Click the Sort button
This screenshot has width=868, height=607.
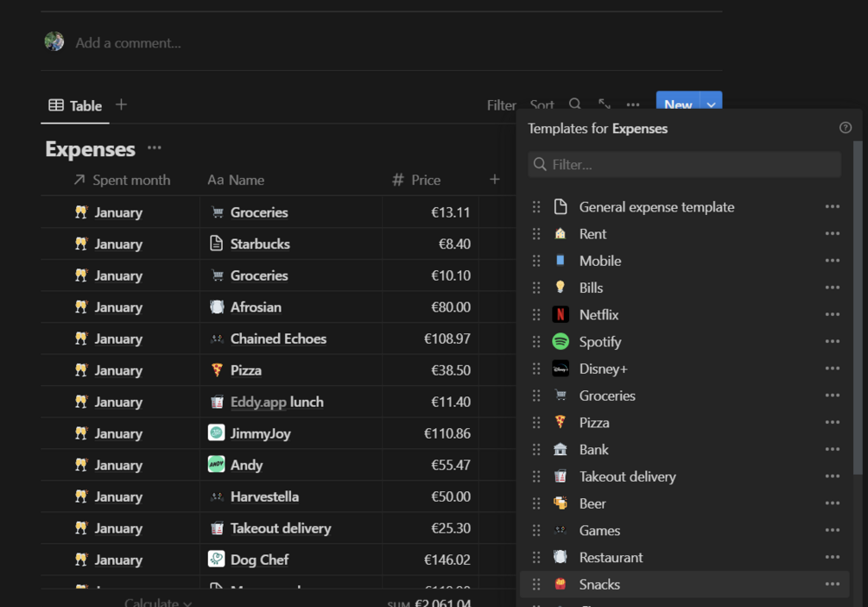pyautogui.click(x=542, y=105)
